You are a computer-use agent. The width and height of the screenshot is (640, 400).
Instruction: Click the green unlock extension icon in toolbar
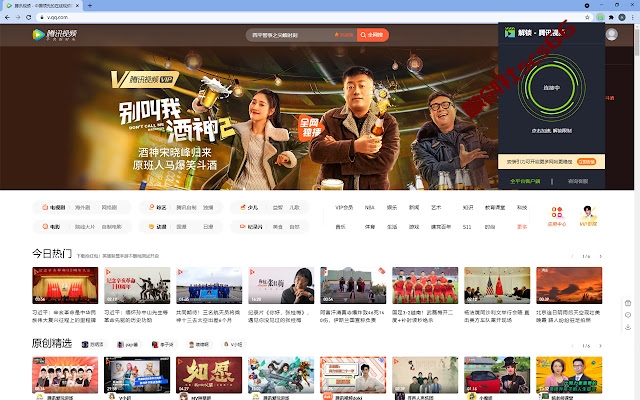click(x=600, y=17)
